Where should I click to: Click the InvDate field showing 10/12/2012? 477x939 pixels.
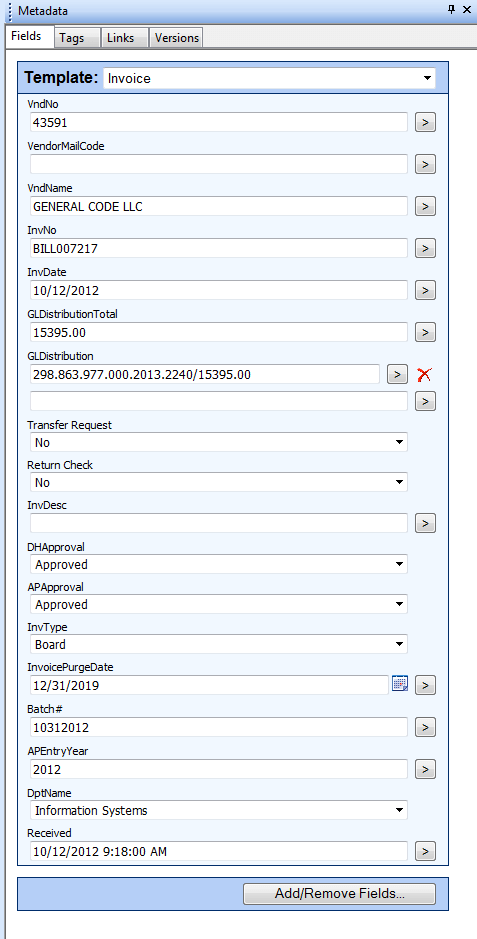[x=219, y=290]
